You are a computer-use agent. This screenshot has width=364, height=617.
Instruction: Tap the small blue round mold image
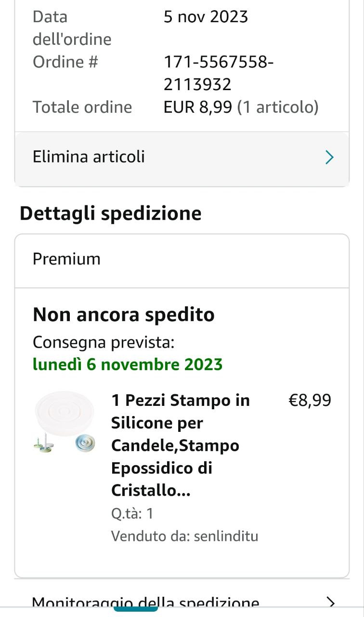85,443
